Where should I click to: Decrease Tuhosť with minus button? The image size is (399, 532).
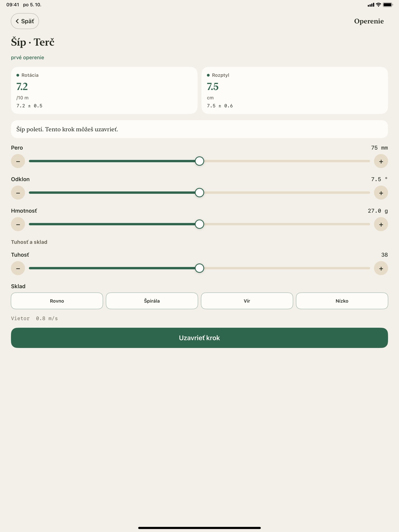pyautogui.click(x=18, y=268)
